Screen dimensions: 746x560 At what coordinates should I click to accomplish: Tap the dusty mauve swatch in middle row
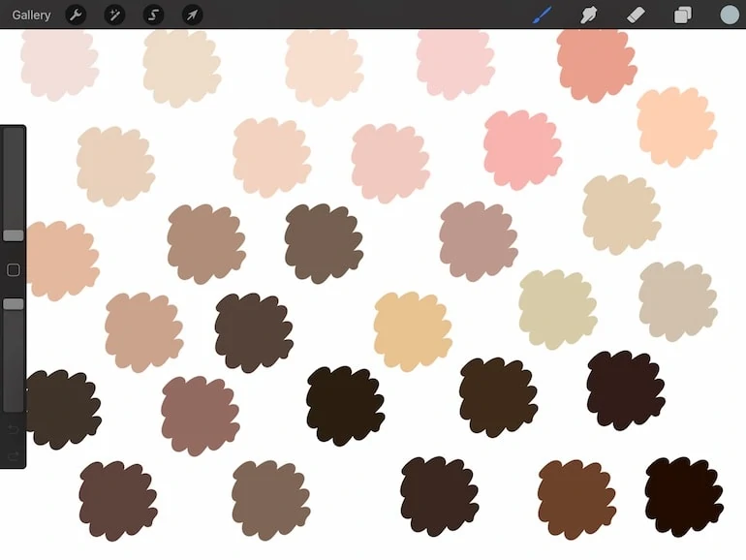coord(479,241)
